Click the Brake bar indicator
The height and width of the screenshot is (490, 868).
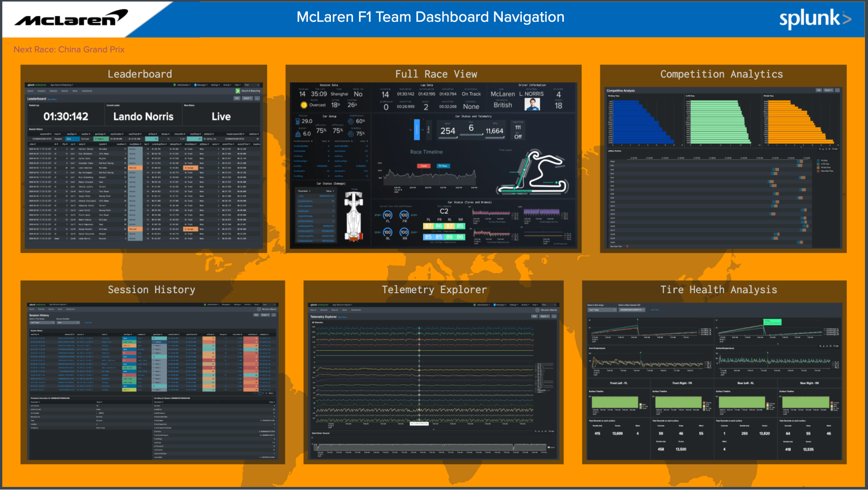coord(429,129)
